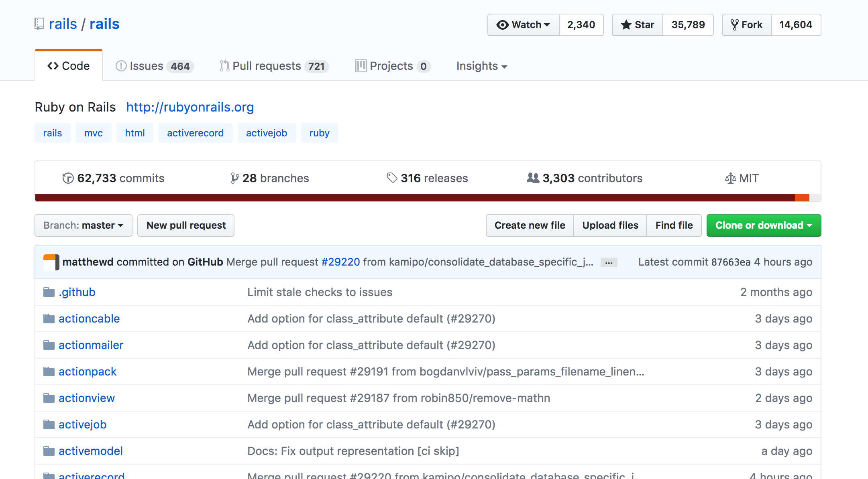Screen dimensions: 868x479
Task: Click matthewd's avatar thumbnail
Action: tap(51, 262)
